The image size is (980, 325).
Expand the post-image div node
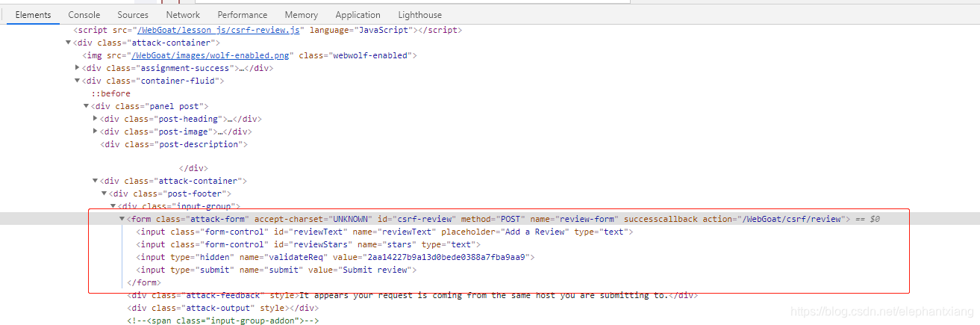pyautogui.click(x=96, y=131)
